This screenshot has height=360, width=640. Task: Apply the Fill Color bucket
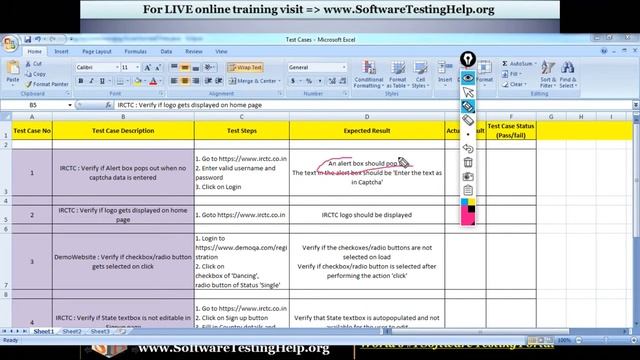(138, 81)
